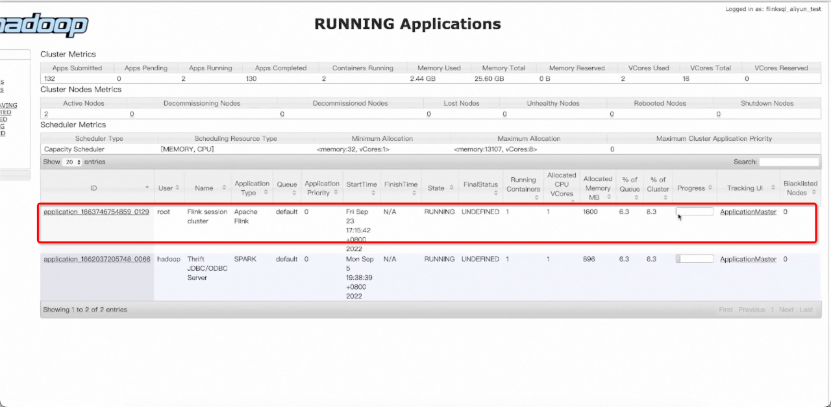Viewport: 832px width, 408px height.
Task: Select the SPARK application type cell
Action: coord(246,259)
